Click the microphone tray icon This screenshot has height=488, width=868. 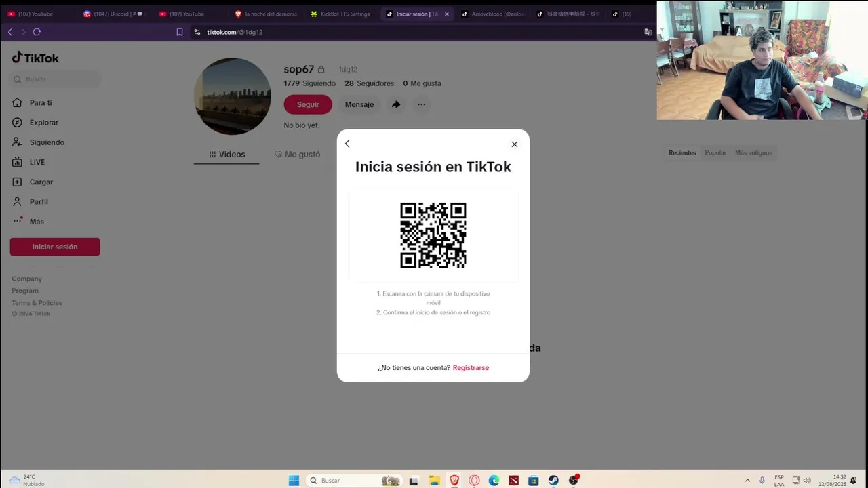(762, 481)
